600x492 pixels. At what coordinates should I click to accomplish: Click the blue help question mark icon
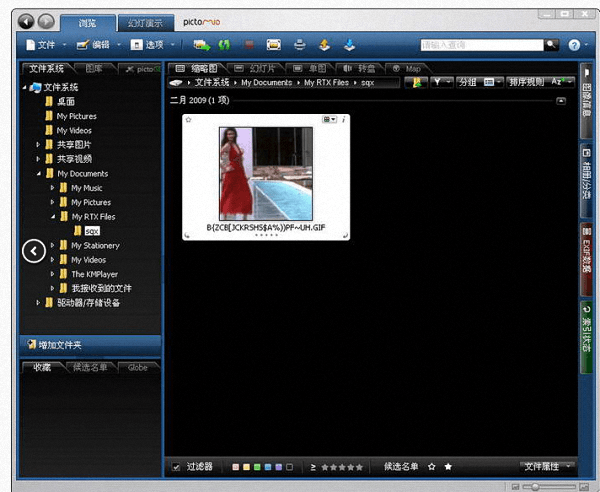[574, 45]
